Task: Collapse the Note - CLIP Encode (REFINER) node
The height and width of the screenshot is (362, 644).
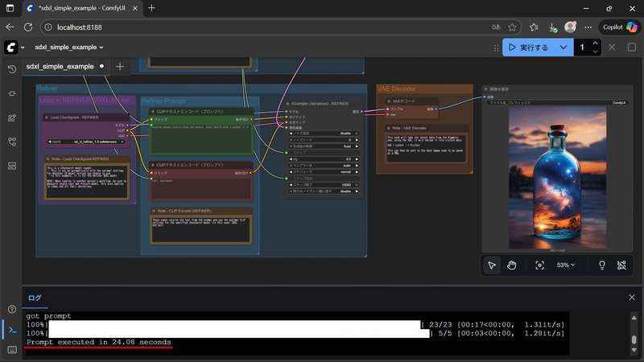Action: pyautogui.click(x=154, y=211)
